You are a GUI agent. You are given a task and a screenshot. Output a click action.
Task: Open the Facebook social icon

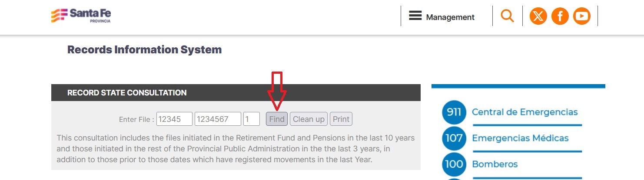coord(560,16)
